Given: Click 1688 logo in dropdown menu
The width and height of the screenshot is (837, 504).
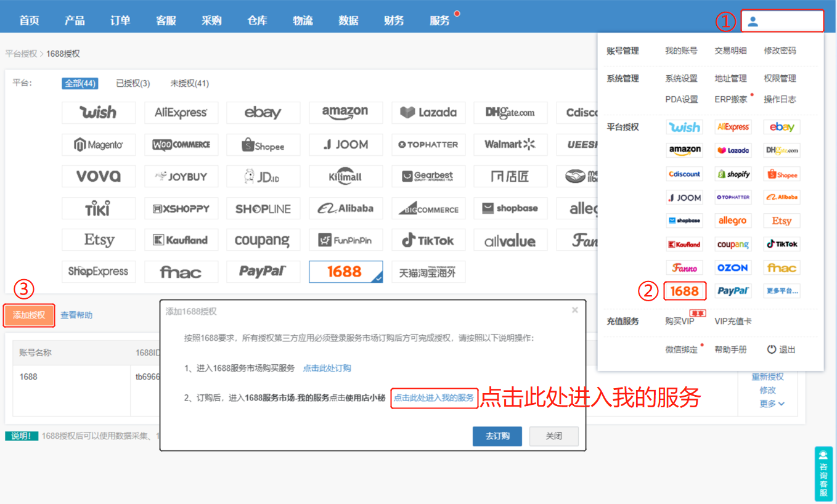Looking at the screenshot, I should (684, 291).
